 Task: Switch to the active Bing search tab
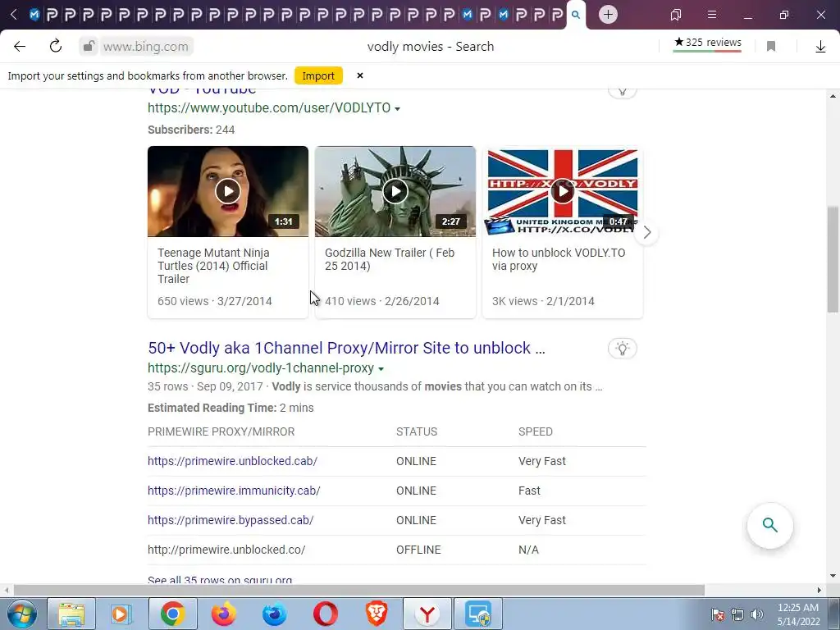tap(575, 15)
